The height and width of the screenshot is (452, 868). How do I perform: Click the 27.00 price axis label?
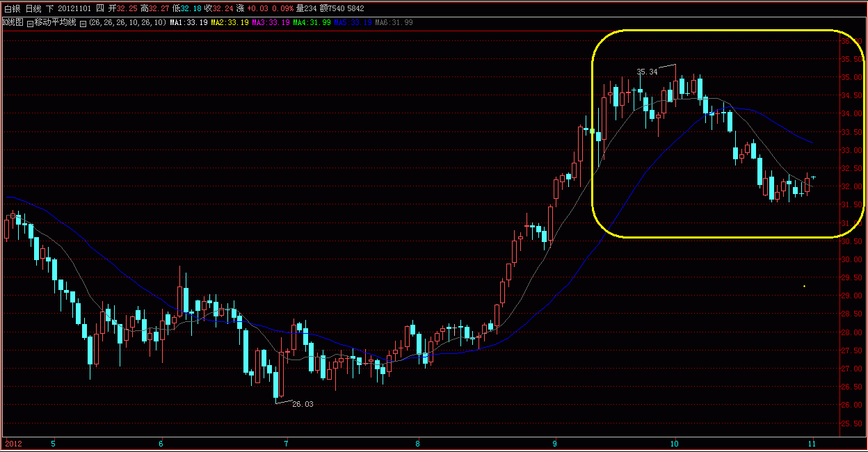click(851, 369)
